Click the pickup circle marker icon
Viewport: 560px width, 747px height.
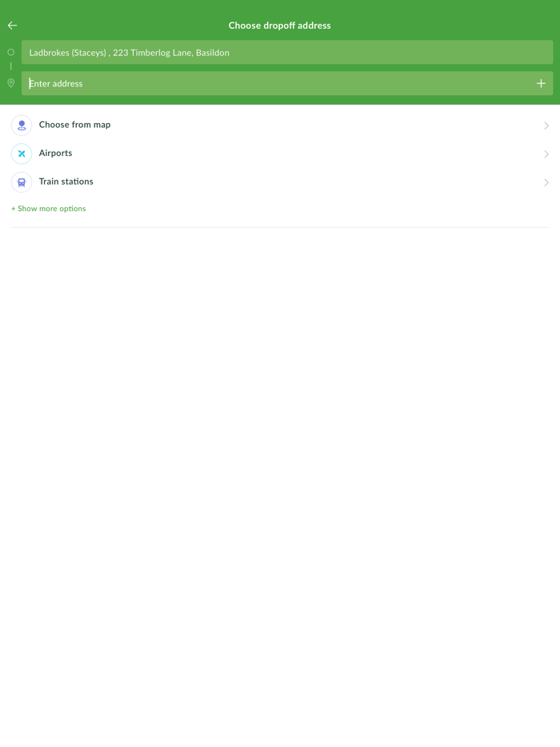(x=11, y=53)
